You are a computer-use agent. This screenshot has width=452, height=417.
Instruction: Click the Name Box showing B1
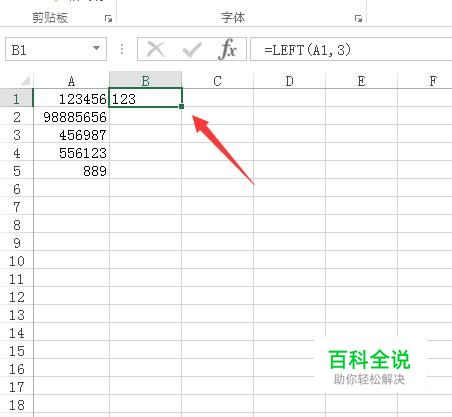[56, 49]
